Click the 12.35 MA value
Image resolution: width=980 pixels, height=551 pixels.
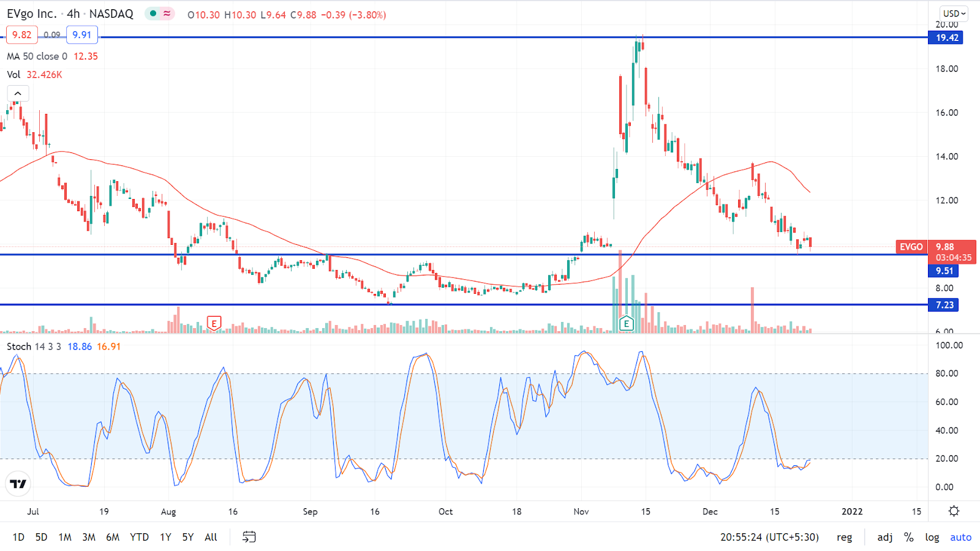tap(86, 56)
